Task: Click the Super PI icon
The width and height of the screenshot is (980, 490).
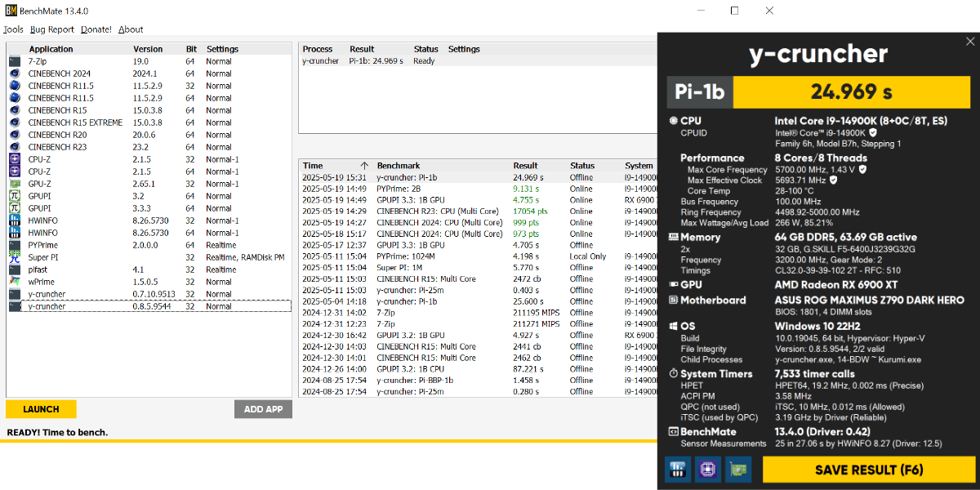Action: [x=14, y=257]
